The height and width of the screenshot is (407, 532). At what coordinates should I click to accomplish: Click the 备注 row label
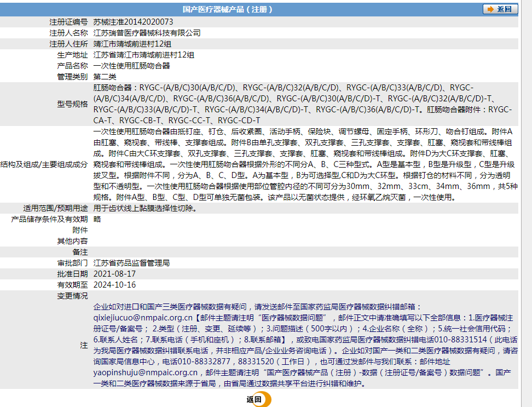(x=80, y=252)
